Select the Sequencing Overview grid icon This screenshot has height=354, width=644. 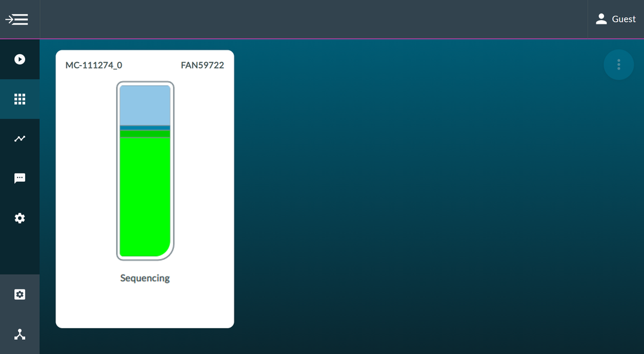tap(20, 99)
